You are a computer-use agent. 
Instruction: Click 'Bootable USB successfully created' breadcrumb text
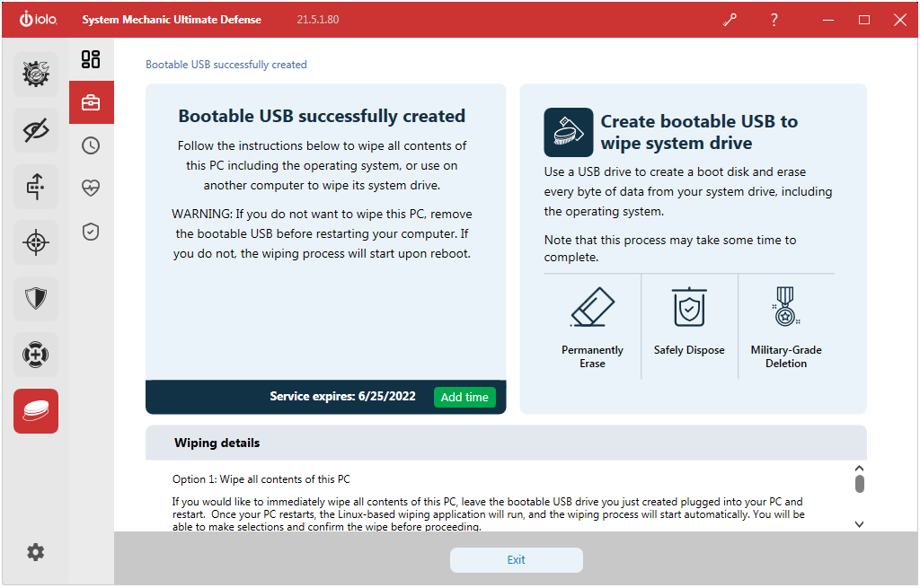click(226, 65)
